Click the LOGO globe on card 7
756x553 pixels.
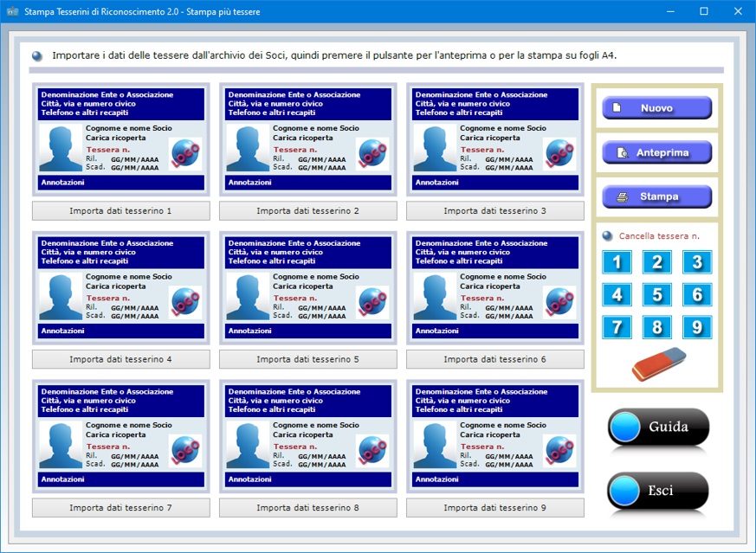coord(185,450)
